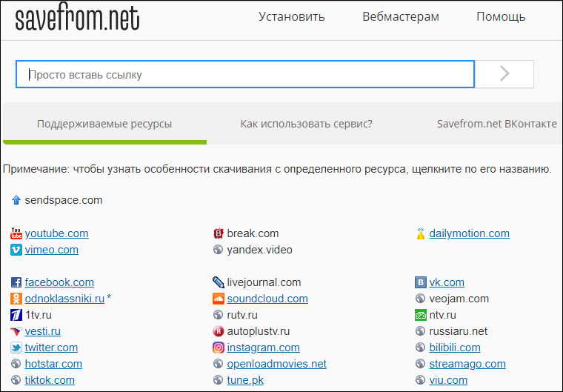Image resolution: width=563 pixels, height=392 pixels.
Task: Click the globe icon beside russiaru.net
Action: click(420, 331)
